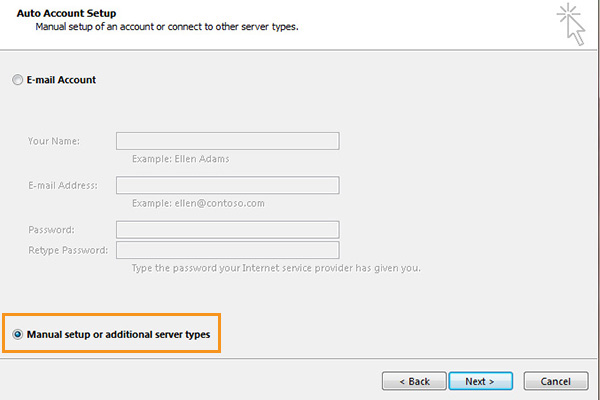The width and height of the screenshot is (600, 400).
Task: Click into the Retype Password field
Action: pyautogui.click(x=228, y=250)
